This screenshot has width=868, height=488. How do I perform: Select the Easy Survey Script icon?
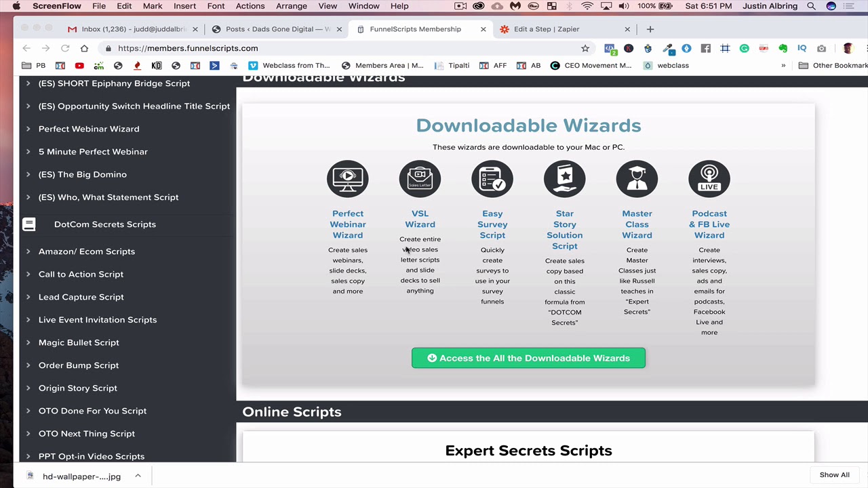click(x=492, y=178)
